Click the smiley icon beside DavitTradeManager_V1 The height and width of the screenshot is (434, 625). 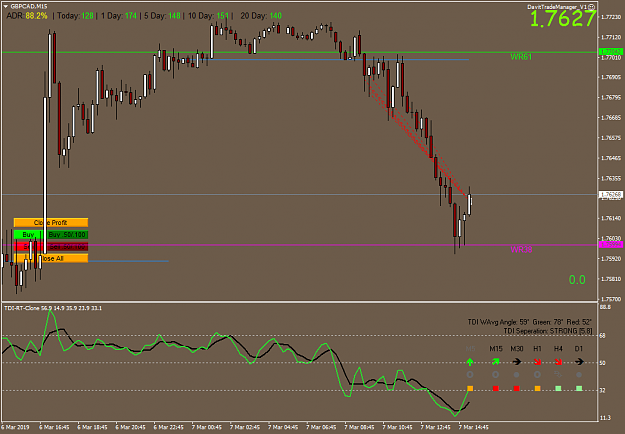click(592, 7)
